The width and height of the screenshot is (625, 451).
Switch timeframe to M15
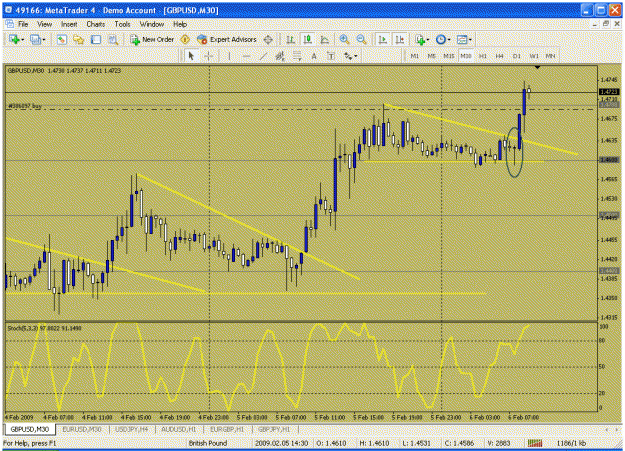449,56
